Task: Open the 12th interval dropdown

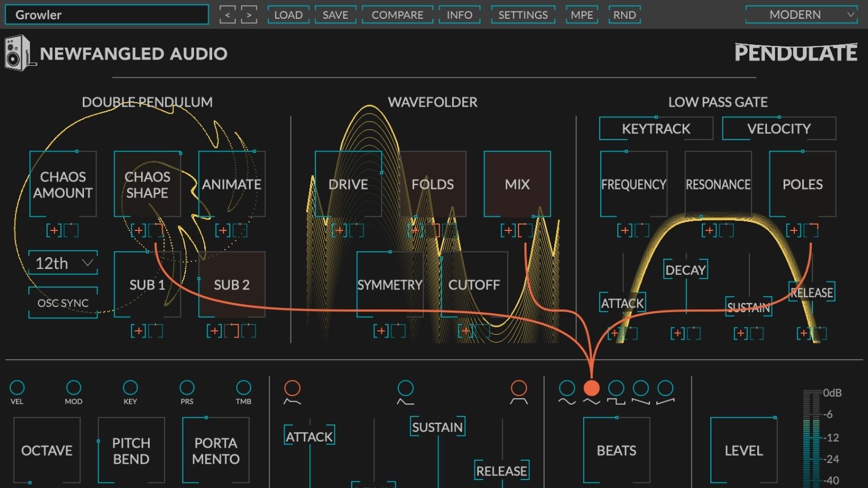Action: (63, 263)
